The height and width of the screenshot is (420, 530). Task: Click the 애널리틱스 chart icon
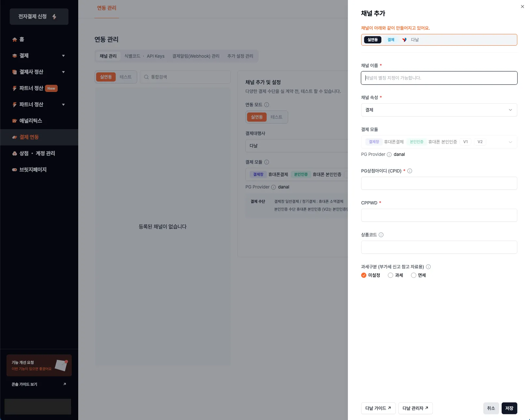click(15, 121)
